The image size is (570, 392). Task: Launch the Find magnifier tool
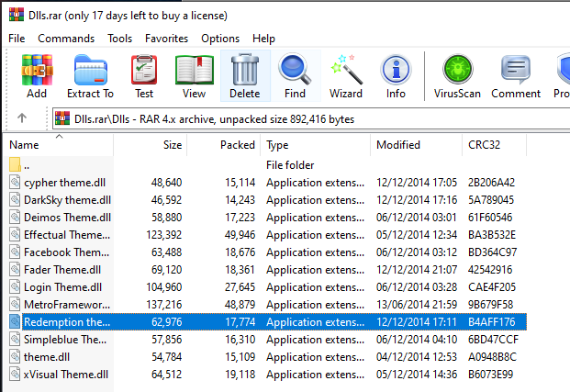tap(295, 75)
